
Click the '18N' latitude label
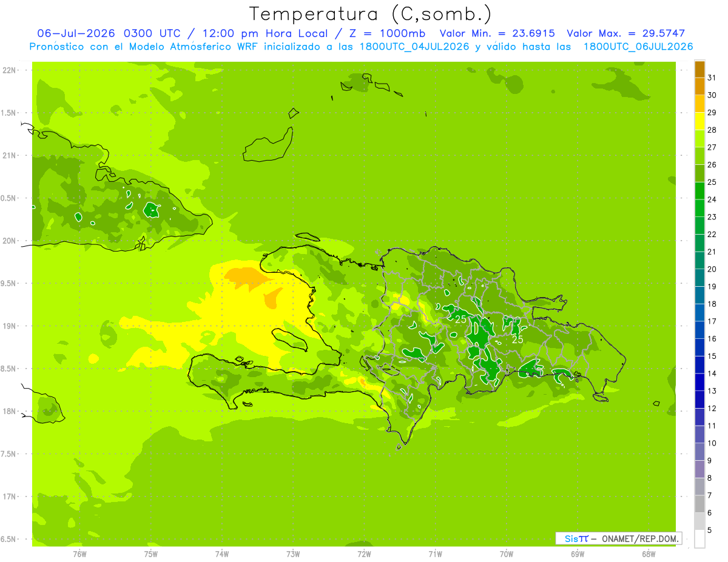[9, 412]
